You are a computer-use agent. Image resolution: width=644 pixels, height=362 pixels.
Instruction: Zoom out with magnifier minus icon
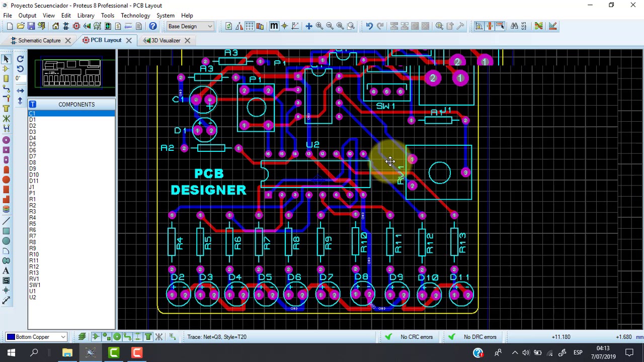coord(330,26)
